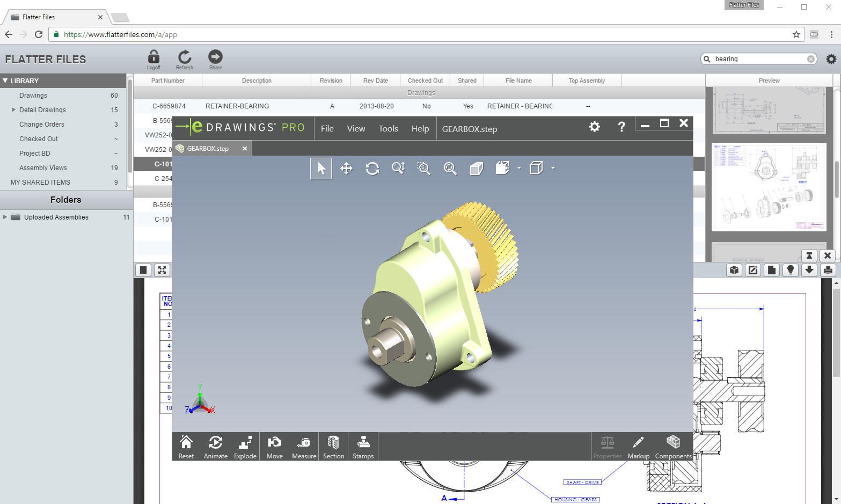This screenshot has height=504, width=841.
Task: Click the lightbulb icon in viewer toolbar
Action: [791, 270]
